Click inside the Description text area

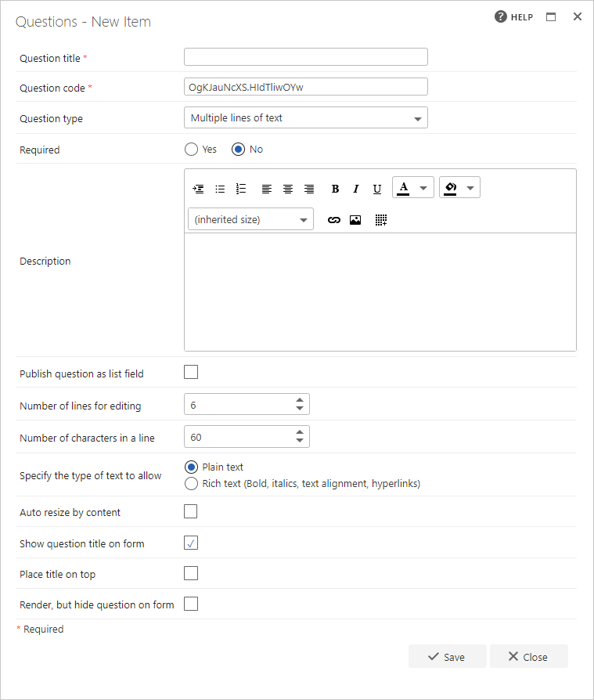coord(380,292)
